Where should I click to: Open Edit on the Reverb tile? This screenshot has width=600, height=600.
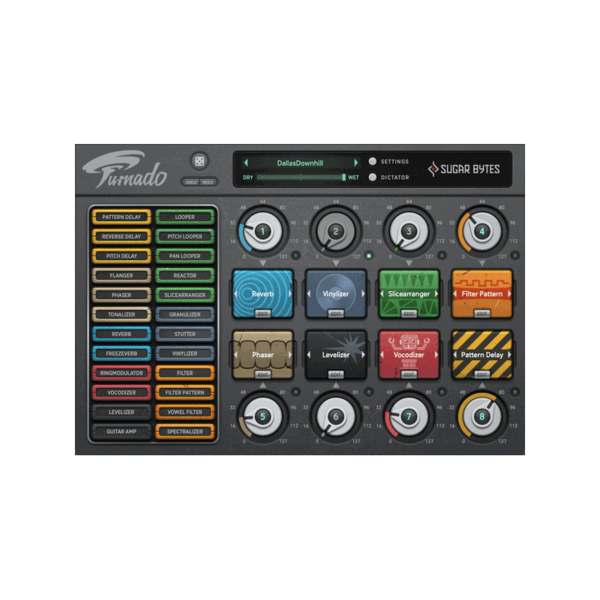coord(263,314)
